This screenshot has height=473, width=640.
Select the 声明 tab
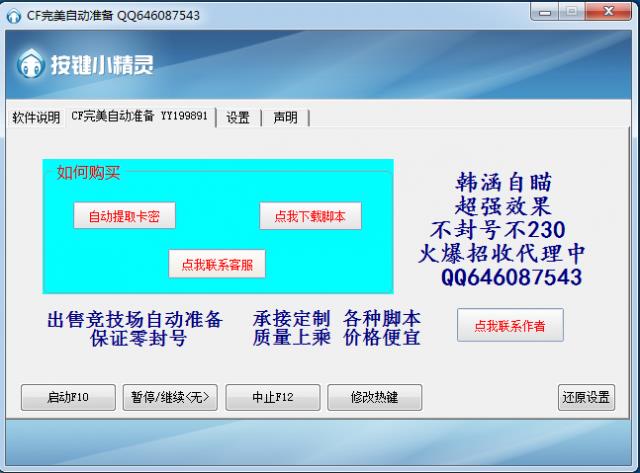pyautogui.click(x=285, y=118)
